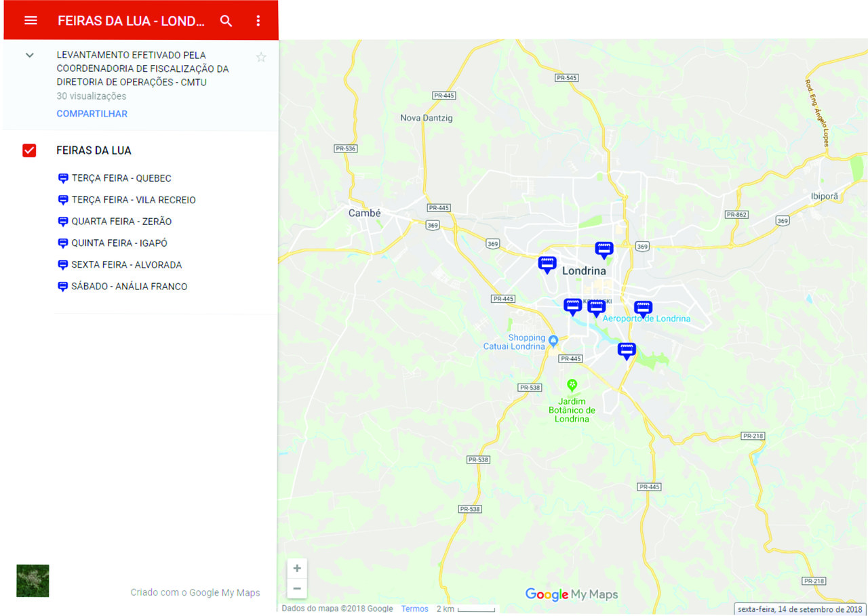Uncheck the FEIRAS DA LUA layer checkbox
This screenshot has height=616, width=868.
click(x=29, y=150)
